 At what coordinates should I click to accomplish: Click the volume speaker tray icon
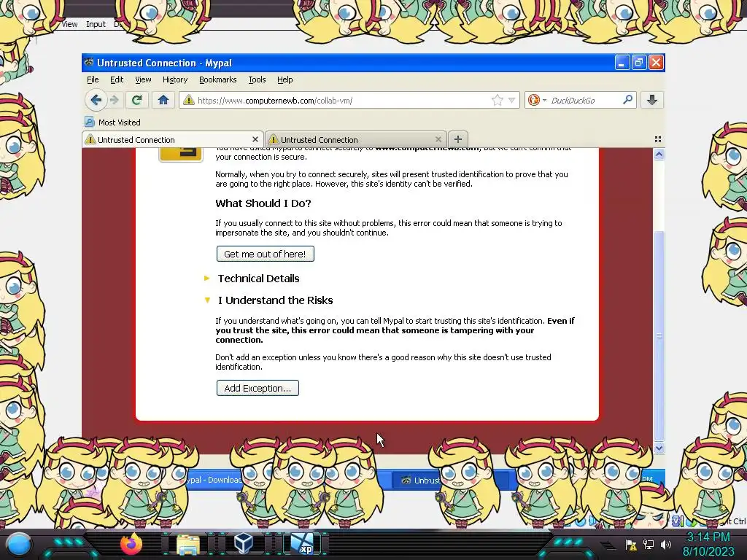tap(665, 545)
